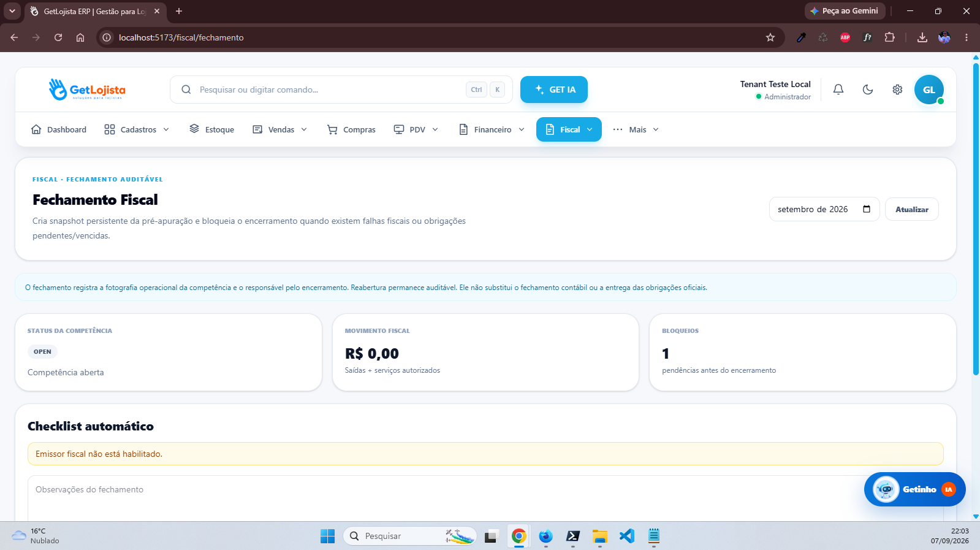Open browser downloads icon
This screenshot has height=550, width=980.
(922, 37)
